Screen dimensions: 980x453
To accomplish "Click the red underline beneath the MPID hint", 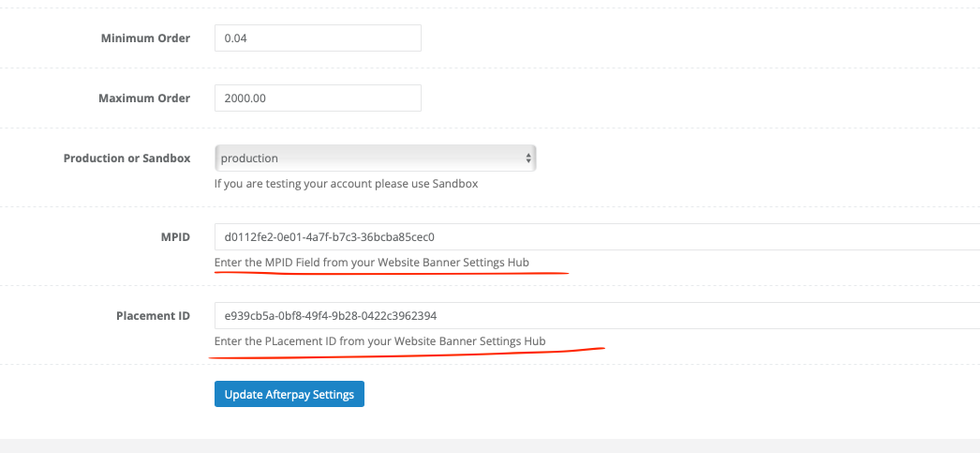I will tap(392, 273).
